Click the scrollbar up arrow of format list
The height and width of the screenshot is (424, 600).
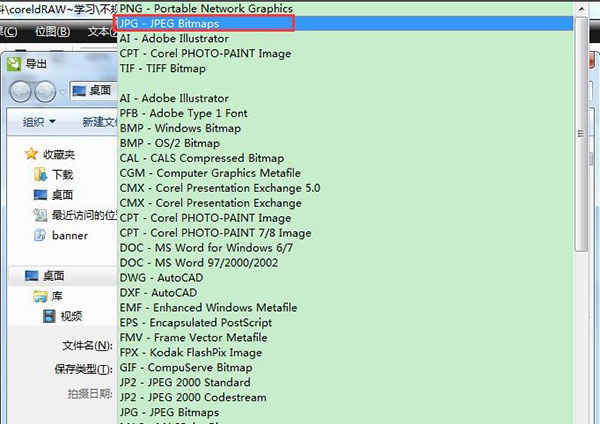point(581,8)
